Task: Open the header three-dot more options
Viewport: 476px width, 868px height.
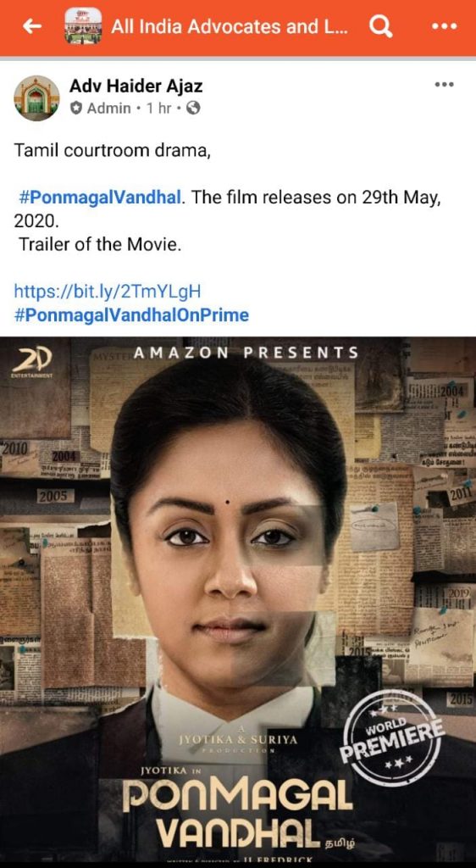Action: [x=444, y=26]
